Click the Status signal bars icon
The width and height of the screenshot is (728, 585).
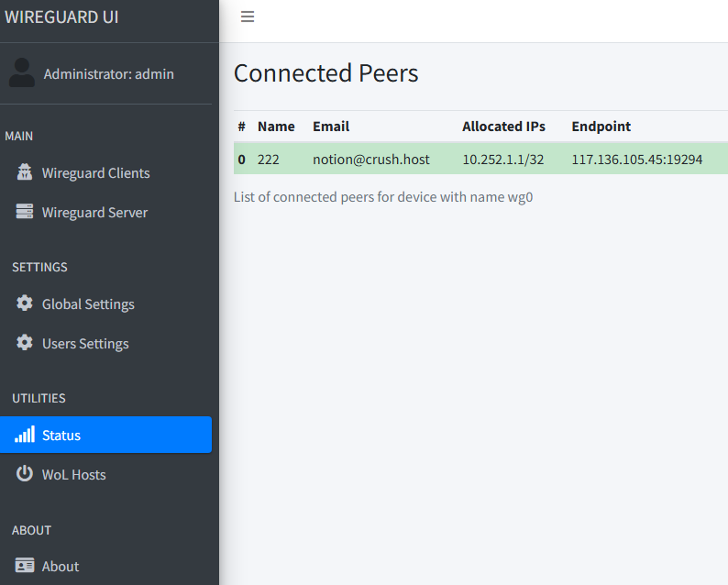pos(25,435)
